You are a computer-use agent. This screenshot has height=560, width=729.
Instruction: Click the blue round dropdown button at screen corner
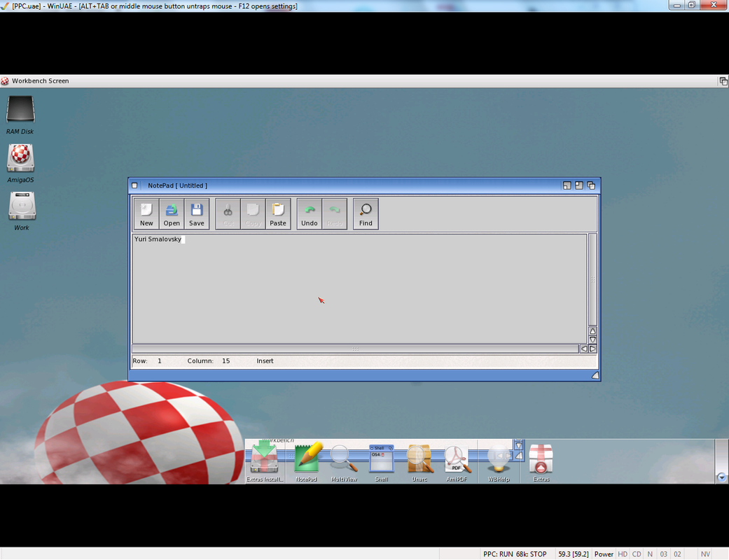721,477
